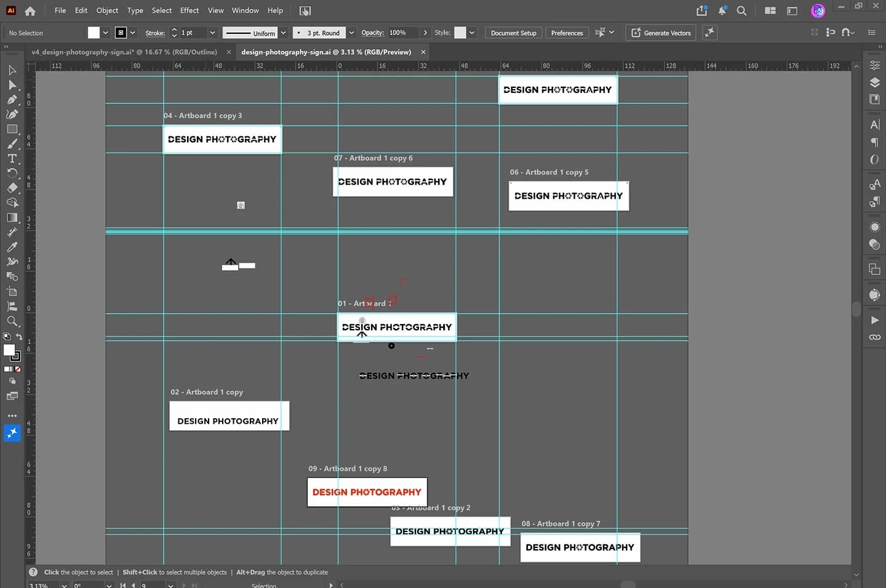The image size is (886, 588).
Task: Open the Window menu
Action: 245,10
